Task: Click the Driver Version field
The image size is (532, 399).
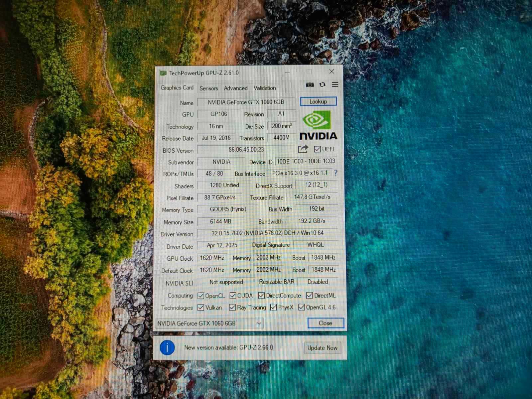Action: (268, 233)
